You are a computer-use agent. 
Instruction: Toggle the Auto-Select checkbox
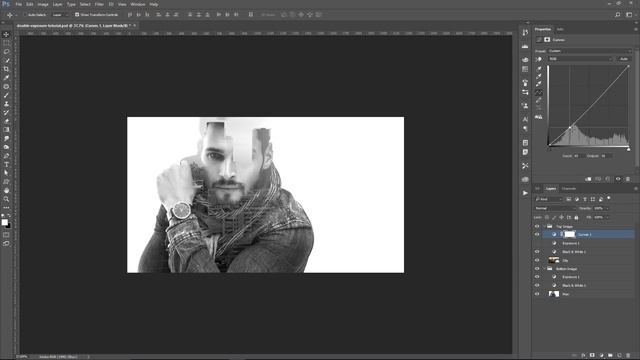coord(25,15)
